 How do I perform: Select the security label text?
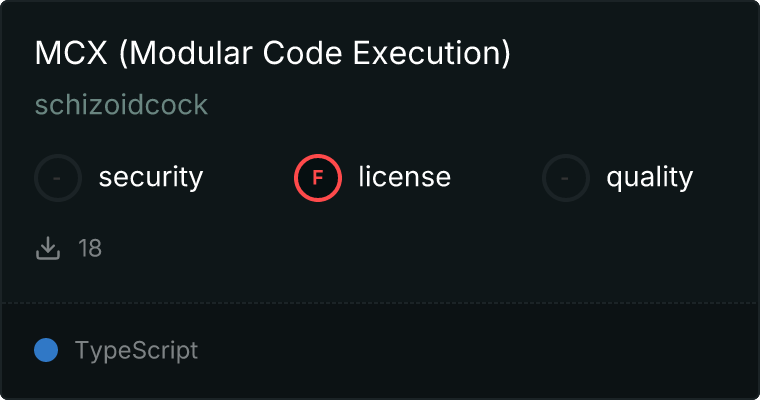coord(150,178)
